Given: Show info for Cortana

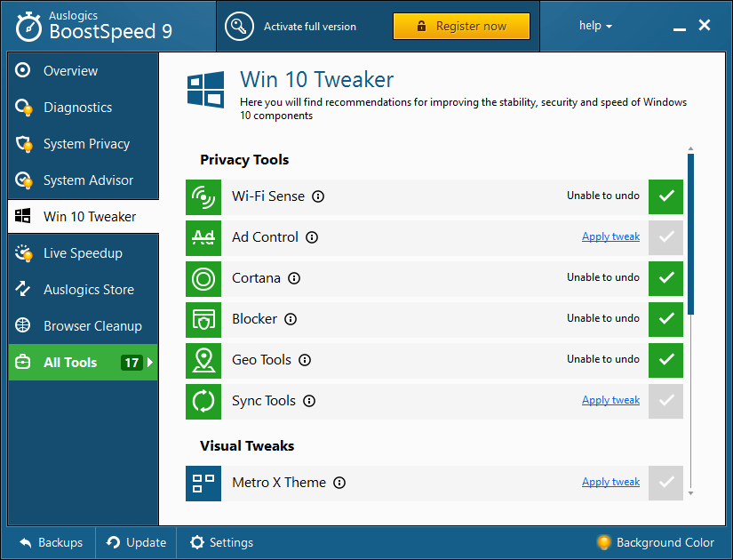Looking at the screenshot, I should (294, 278).
